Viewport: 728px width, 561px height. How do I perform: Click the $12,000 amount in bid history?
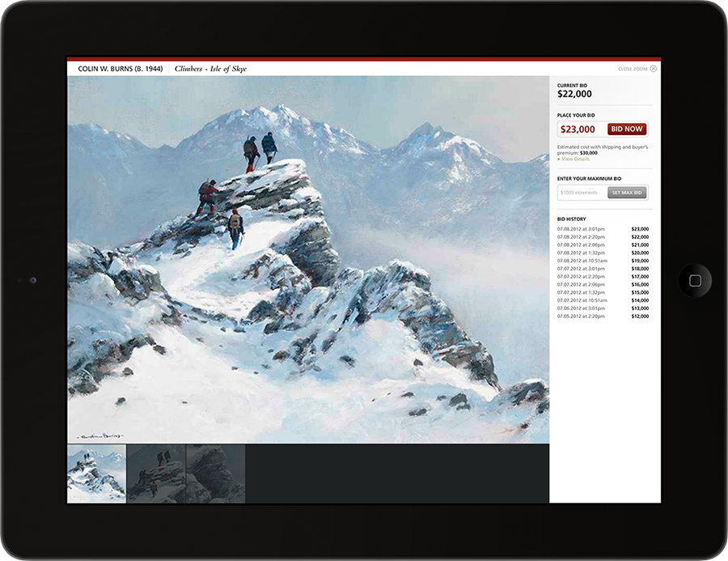click(641, 316)
